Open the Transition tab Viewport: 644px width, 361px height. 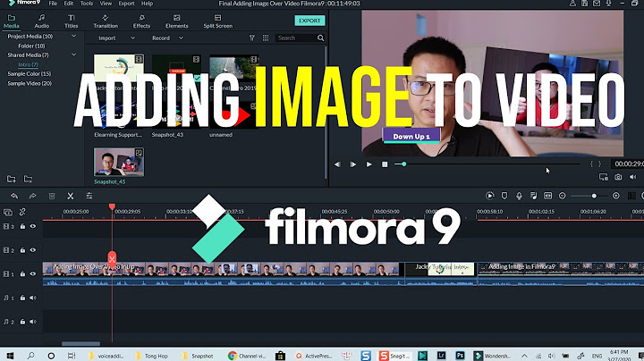[106, 21]
